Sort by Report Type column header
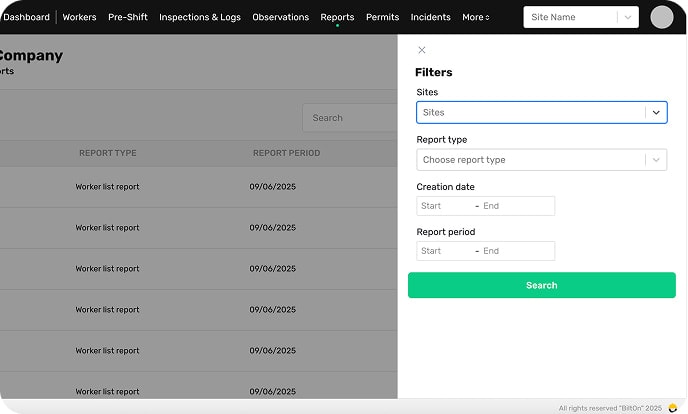This screenshot has height=414, width=688. coord(107,153)
